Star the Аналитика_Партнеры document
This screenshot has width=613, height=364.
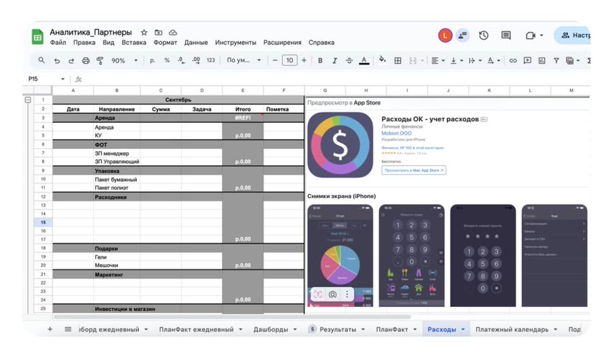click(x=144, y=33)
